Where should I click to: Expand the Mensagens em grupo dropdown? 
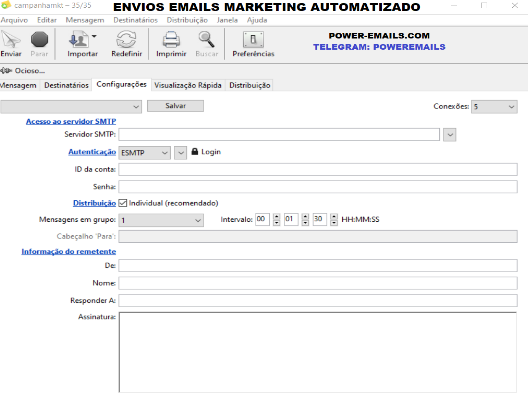(x=161, y=220)
